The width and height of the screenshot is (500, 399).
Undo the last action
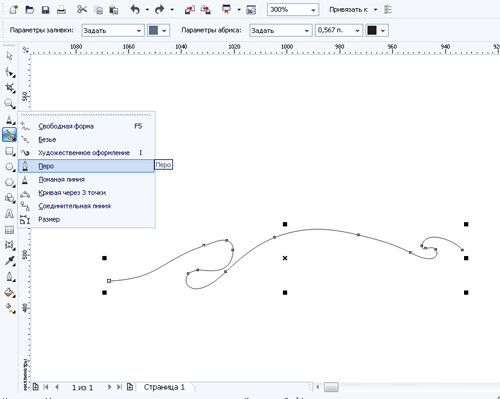click(x=135, y=10)
